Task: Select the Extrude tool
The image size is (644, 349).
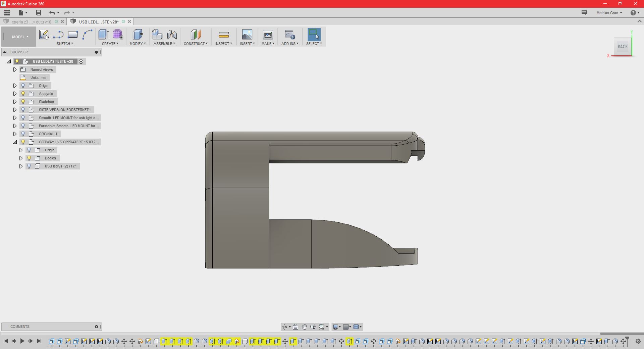Action: point(103,35)
